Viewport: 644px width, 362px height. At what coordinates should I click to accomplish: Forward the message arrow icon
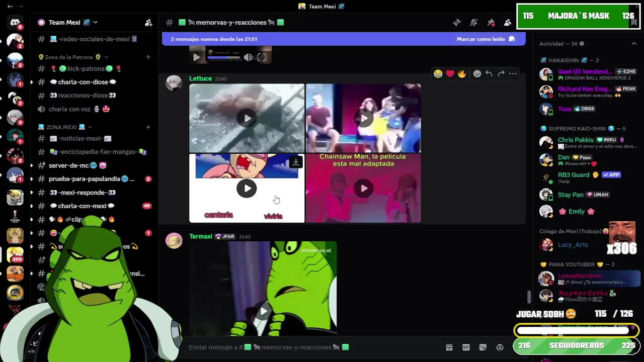click(x=501, y=74)
